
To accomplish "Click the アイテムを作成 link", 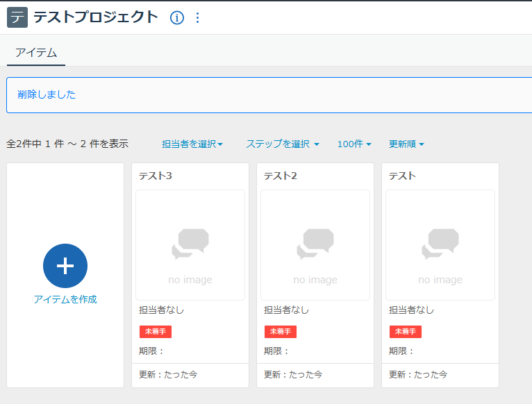I will click(x=65, y=299).
